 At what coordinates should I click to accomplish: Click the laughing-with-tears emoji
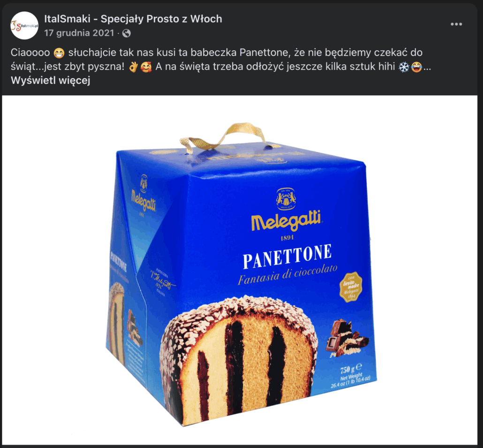pyautogui.click(x=416, y=67)
